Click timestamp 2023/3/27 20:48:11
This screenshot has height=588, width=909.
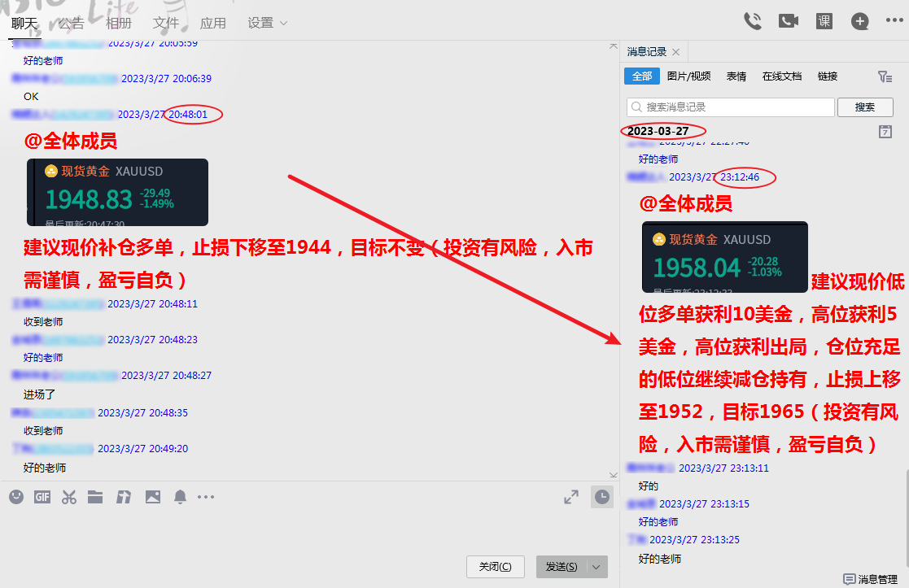(152, 303)
